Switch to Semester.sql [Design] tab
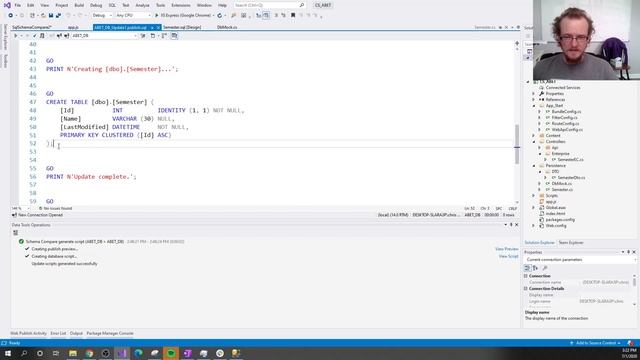This screenshot has height=360, width=640. (182, 27)
